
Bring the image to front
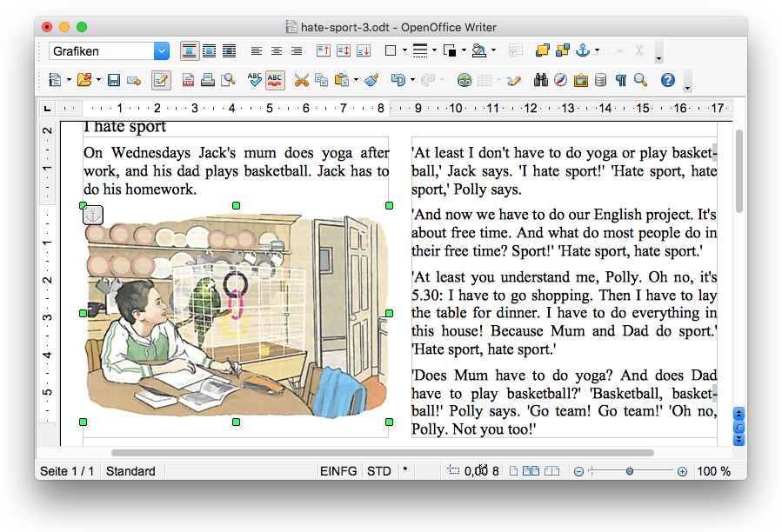coord(542,51)
